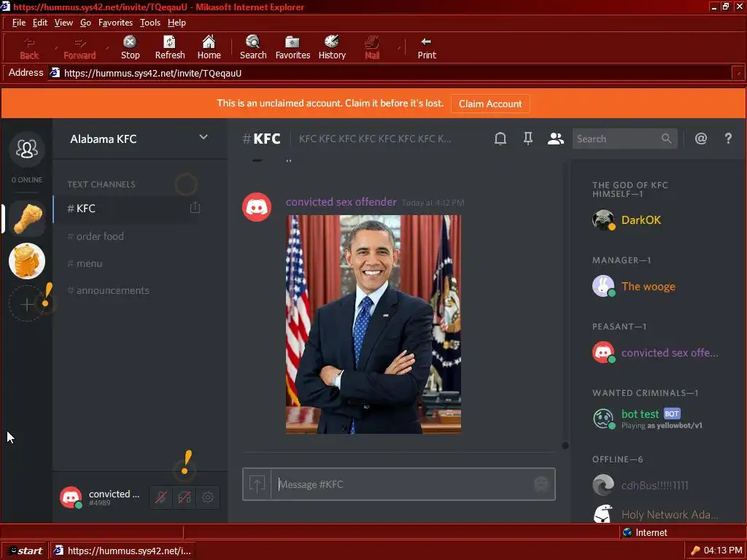Go to the Home page

209,47
